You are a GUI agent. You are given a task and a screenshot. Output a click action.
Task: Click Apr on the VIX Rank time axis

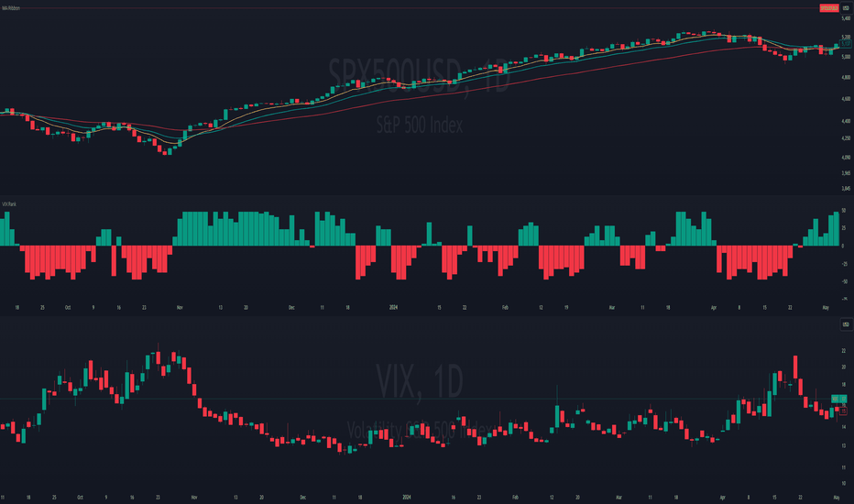714,308
